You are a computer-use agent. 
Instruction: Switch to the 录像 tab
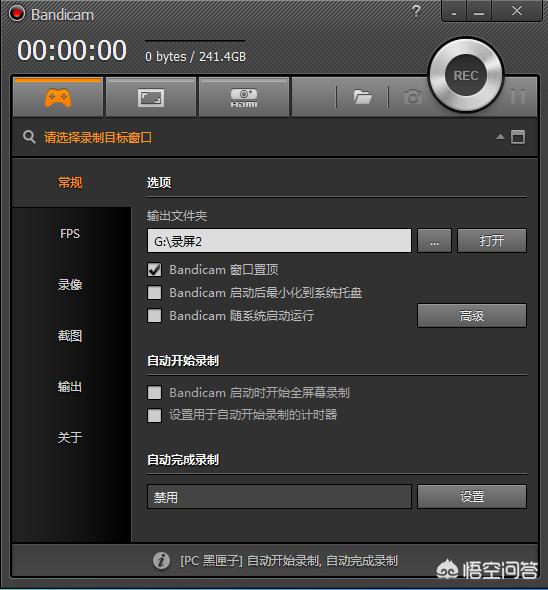click(x=70, y=285)
